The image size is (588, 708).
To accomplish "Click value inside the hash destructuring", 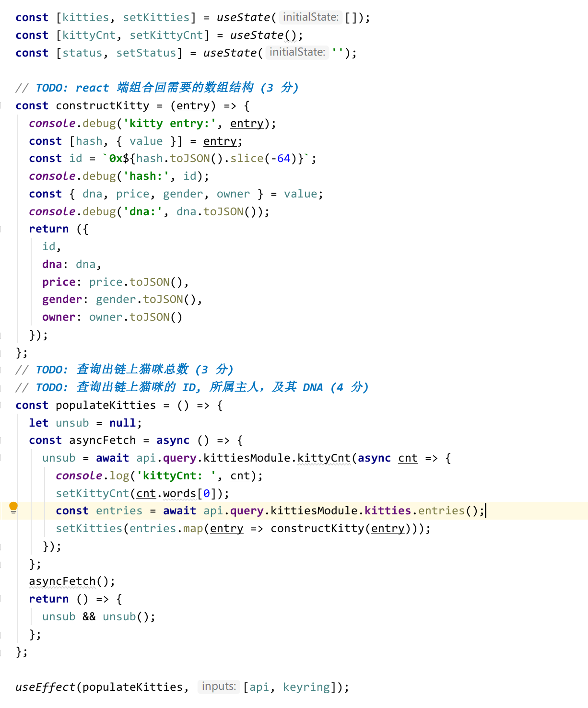I will (x=146, y=141).
